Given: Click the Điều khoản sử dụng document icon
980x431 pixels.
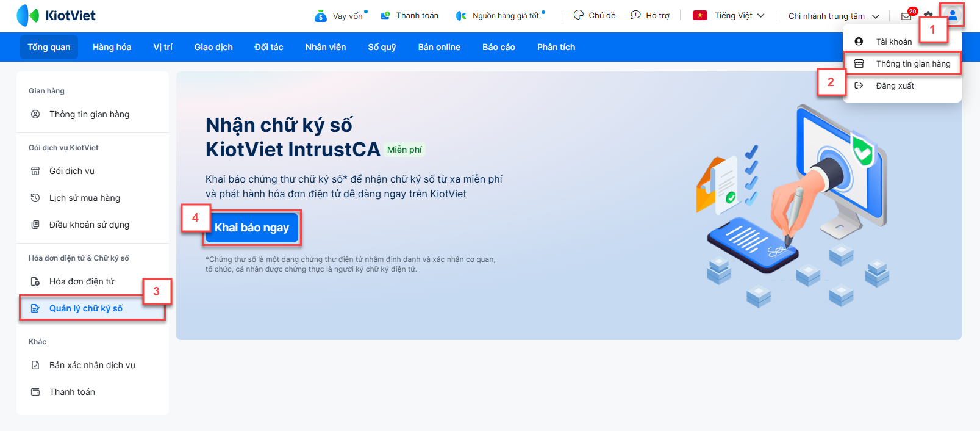Looking at the screenshot, I should [35, 225].
